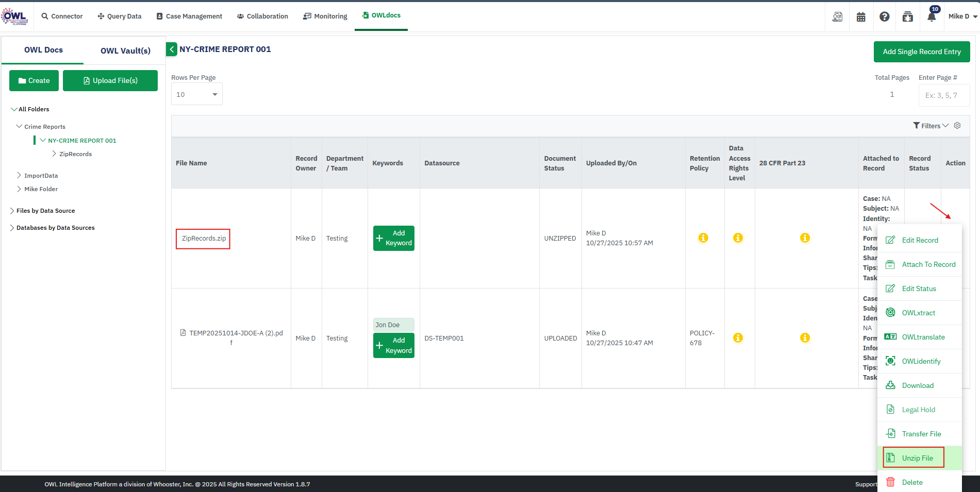The width and height of the screenshot is (980, 492).
Task: Open table settings gear icon
Action: (957, 126)
